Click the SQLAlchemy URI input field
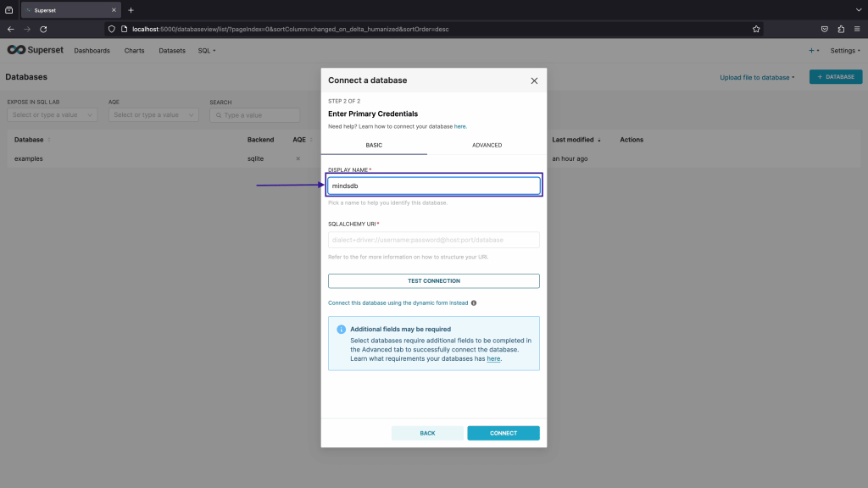Image resolution: width=868 pixels, height=488 pixels. coord(433,240)
